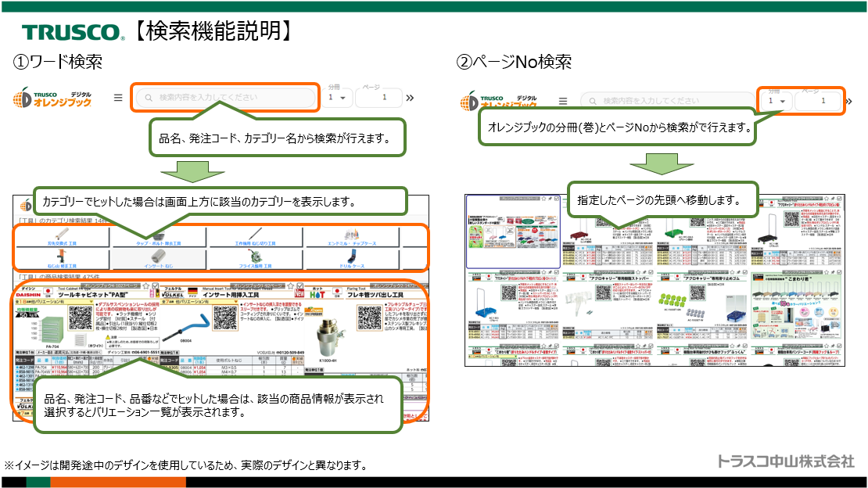This screenshot has width=868, height=488.
Task: Open the ねじ山 修正工具 category tile
Action: pyautogui.click(x=62, y=259)
